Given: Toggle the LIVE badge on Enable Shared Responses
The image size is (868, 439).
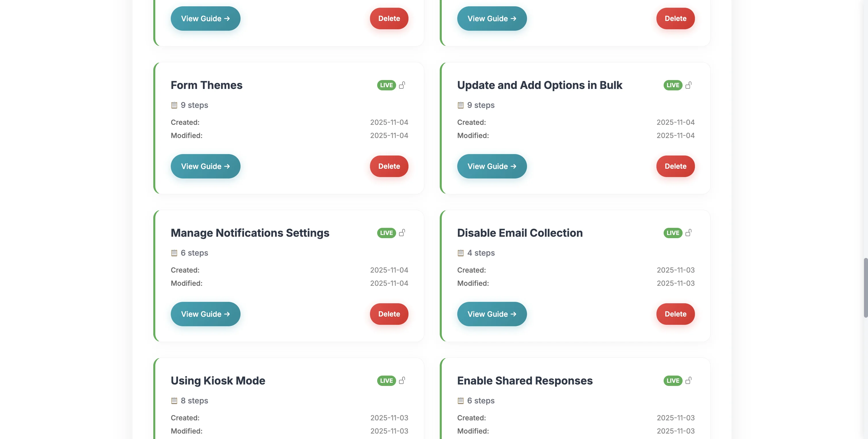Looking at the screenshot, I should (x=673, y=381).
